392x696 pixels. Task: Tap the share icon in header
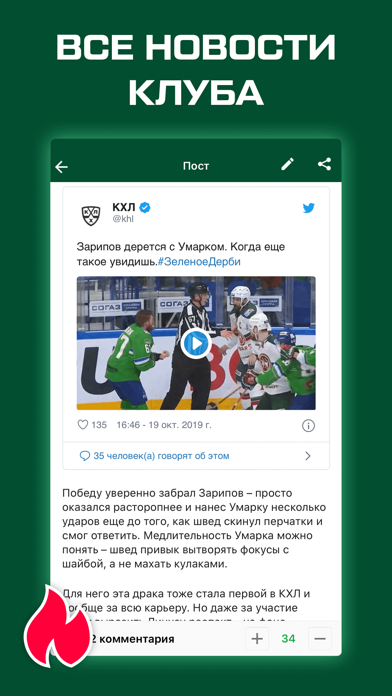click(x=325, y=164)
